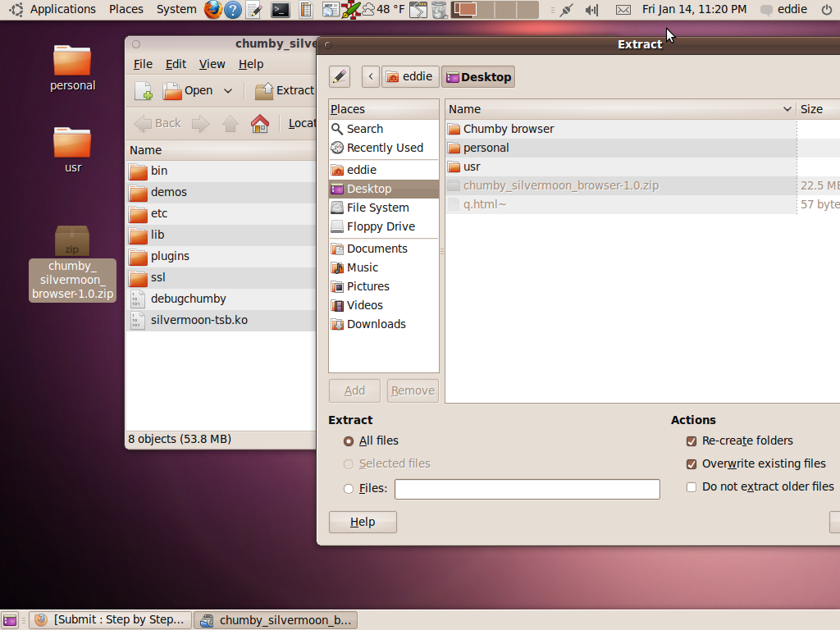Launch the text editor notepad icon

254,10
